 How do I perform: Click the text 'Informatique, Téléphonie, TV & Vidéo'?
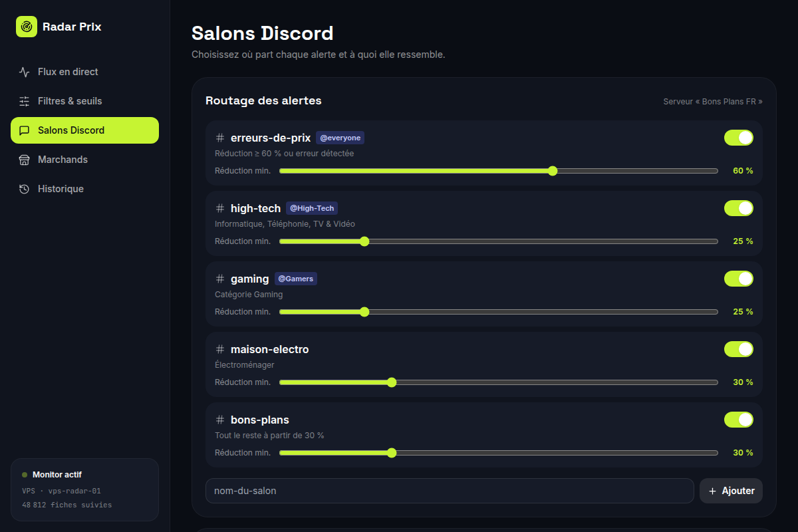[x=285, y=224]
